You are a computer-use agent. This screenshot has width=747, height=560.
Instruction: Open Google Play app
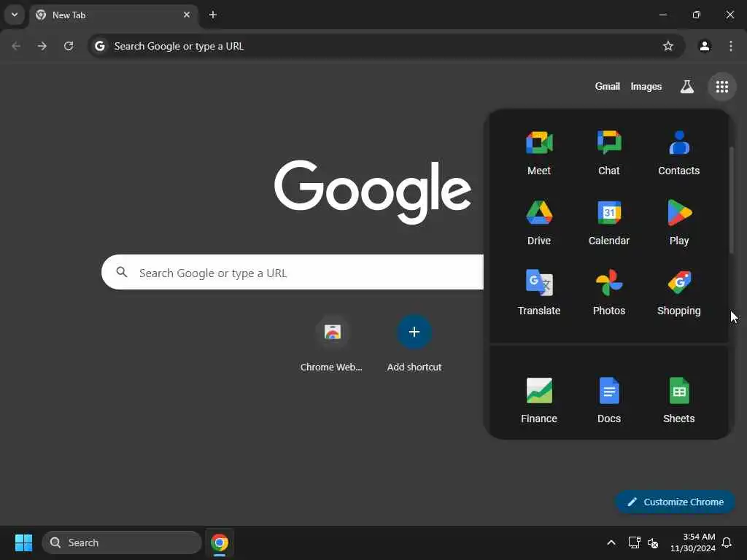pyautogui.click(x=679, y=222)
